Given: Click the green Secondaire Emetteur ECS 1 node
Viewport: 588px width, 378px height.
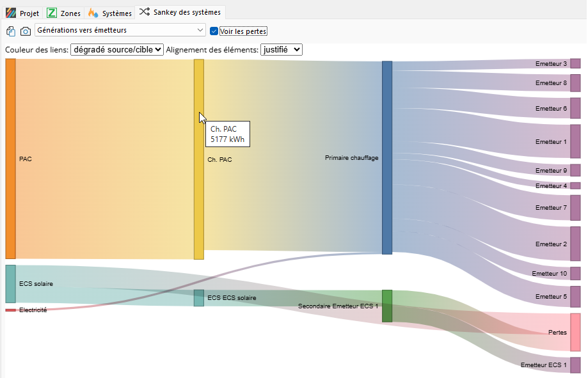Looking at the screenshot, I should (387, 306).
